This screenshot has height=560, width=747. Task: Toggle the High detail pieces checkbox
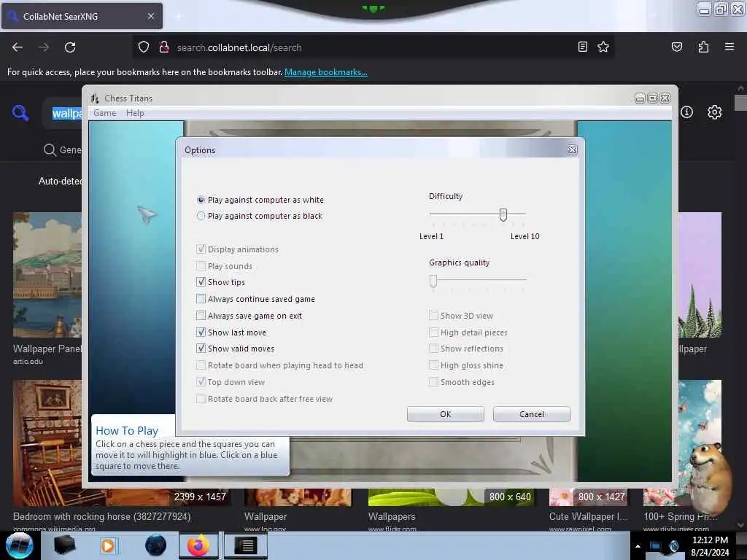click(x=433, y=332)
